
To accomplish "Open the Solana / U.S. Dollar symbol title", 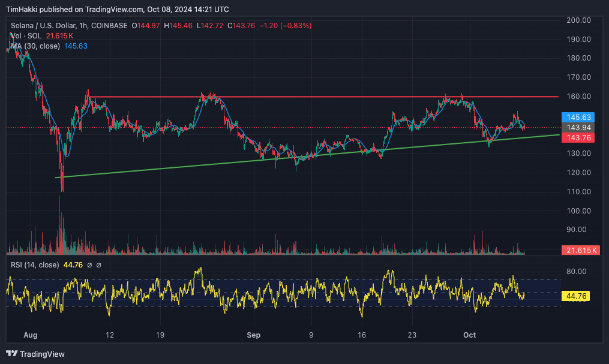I will (48, 26).
